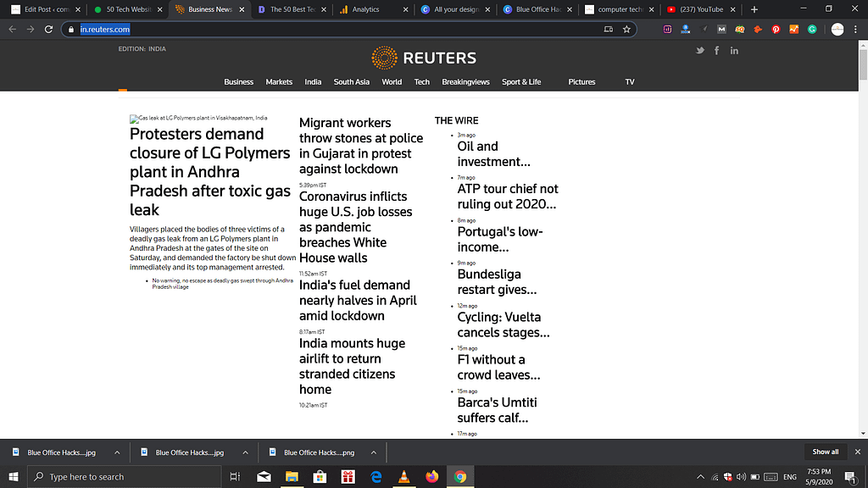Open India mounts huge airlift article
The width and height of the screenshot is (868, 488).
point(352,366)
